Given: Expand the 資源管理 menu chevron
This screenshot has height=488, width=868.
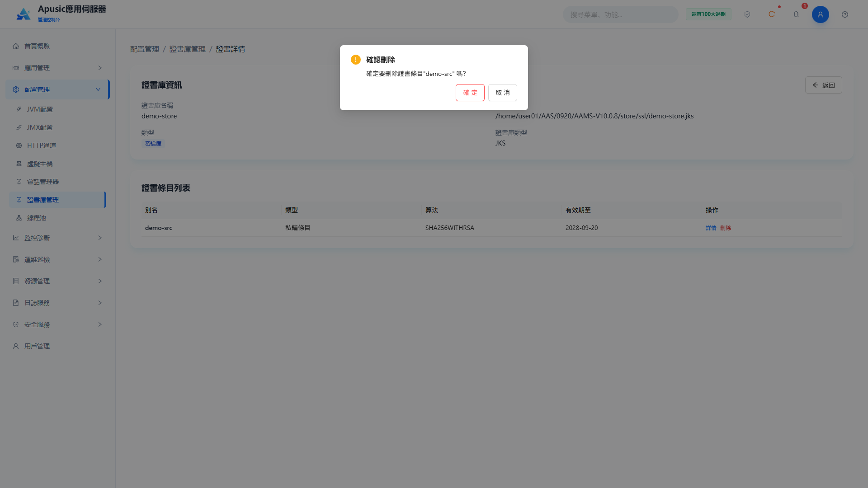Looking at the screenshot, I should pos(100,281).
